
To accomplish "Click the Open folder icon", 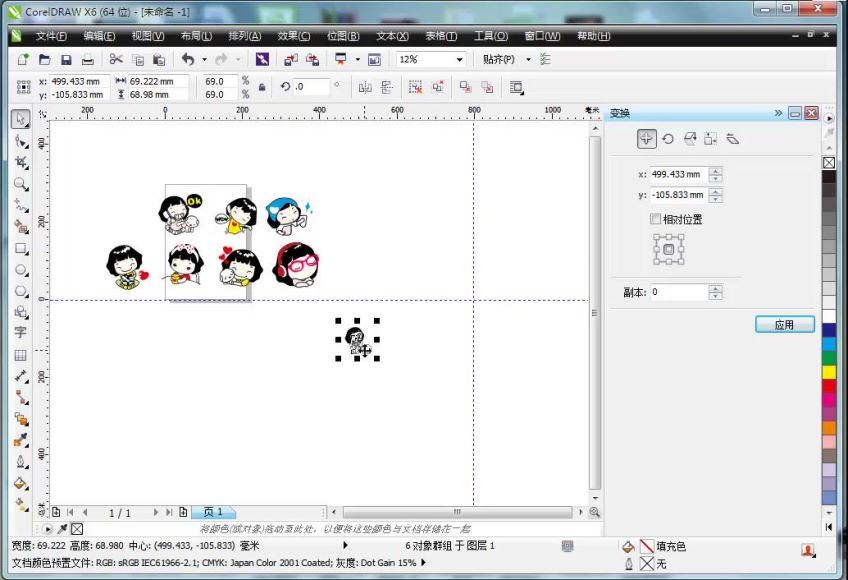I will [x=44, y=60].
